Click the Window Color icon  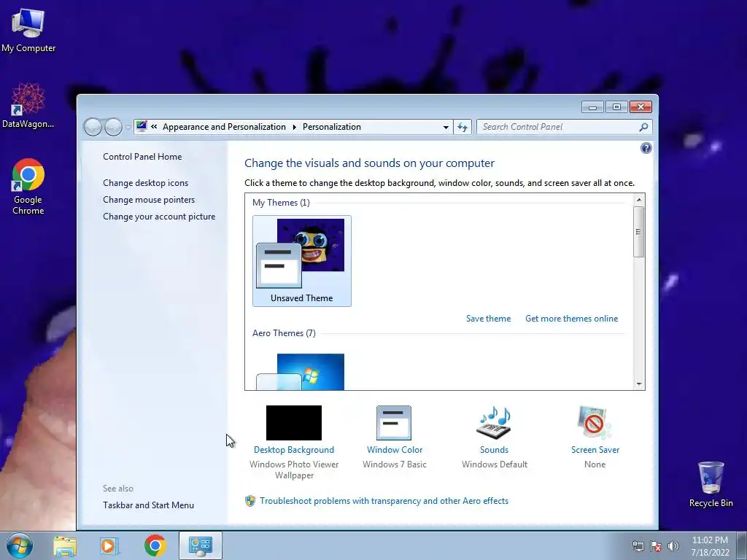[x=394, y=423]
